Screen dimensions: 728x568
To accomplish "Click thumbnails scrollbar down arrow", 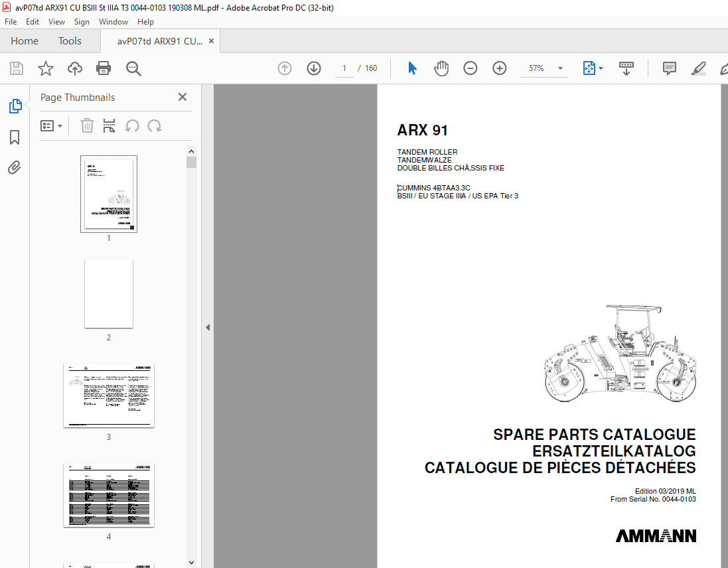I will pos(191,563).
